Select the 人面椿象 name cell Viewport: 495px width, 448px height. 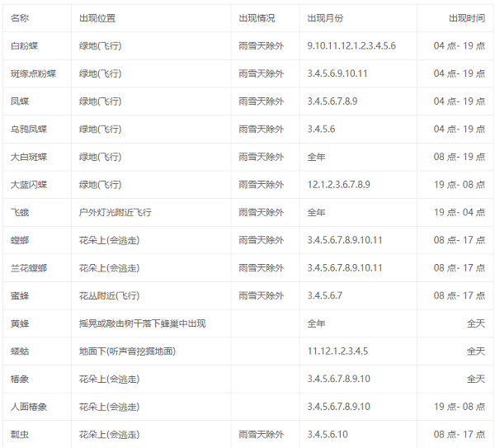(x=28, y=407)
